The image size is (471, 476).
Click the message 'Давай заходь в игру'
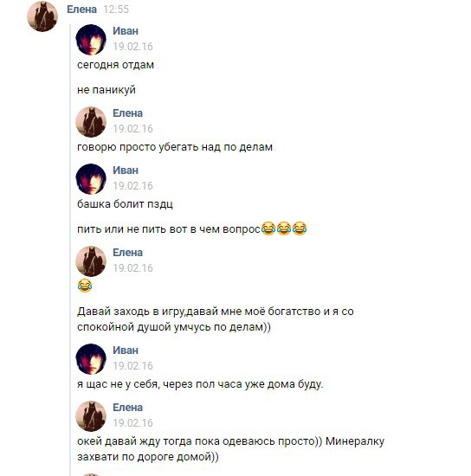coord(216,319)
